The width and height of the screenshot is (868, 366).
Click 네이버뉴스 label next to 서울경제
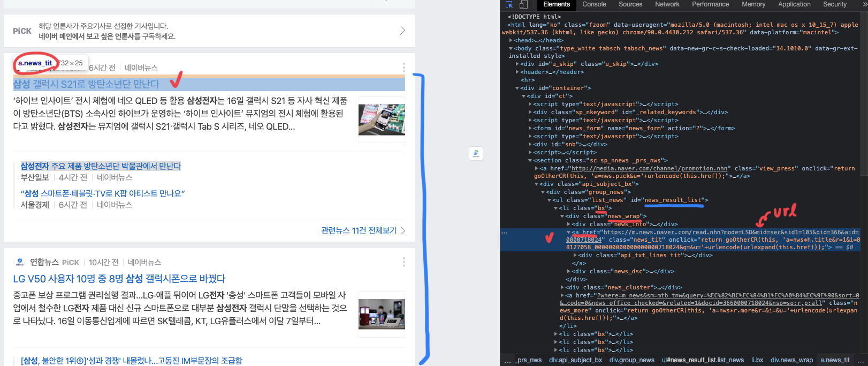115,205
